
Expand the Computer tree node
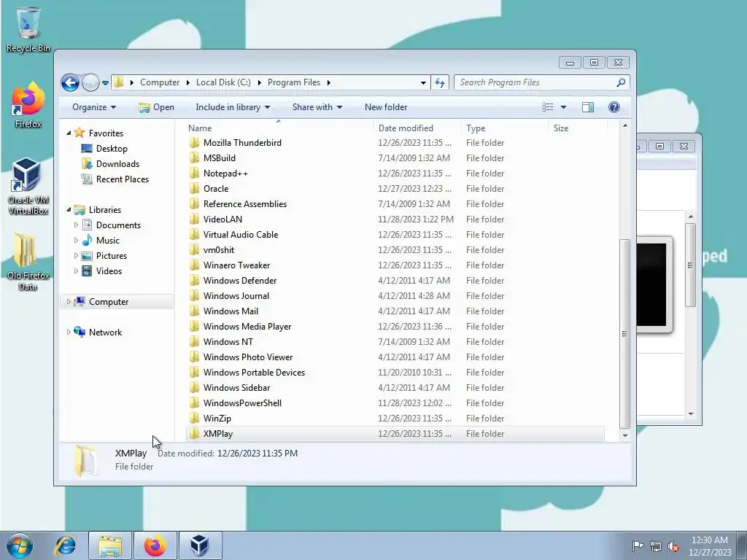(69, 301)
